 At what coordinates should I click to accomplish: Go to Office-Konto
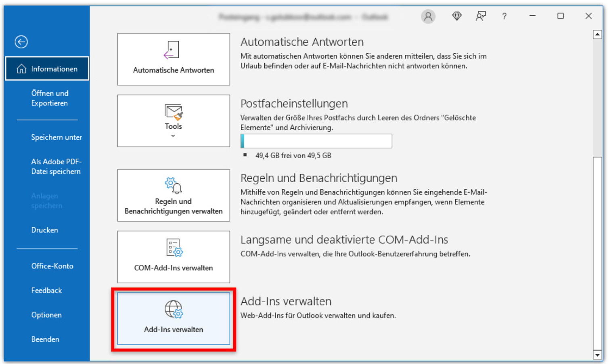(52, 266)
